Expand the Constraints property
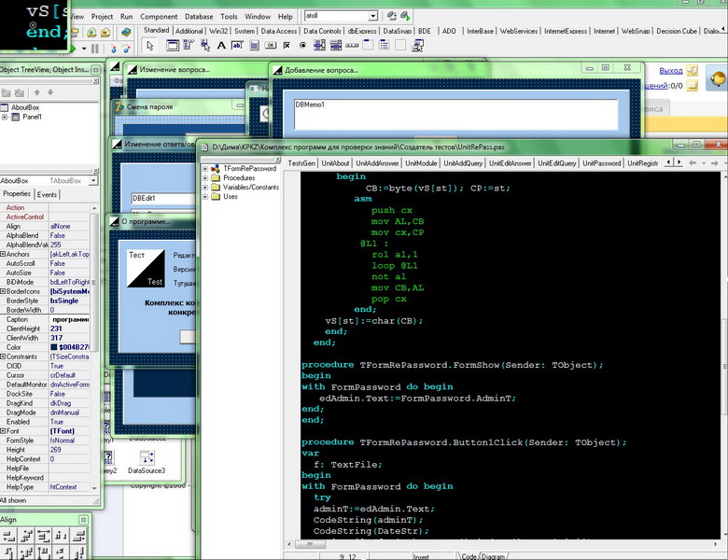Image resolution: width=728 pixels, height=560 pixels. click(x=3, y=357)
